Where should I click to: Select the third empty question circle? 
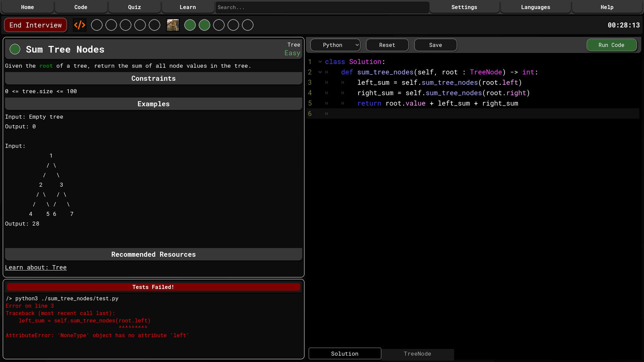[125, 25]
